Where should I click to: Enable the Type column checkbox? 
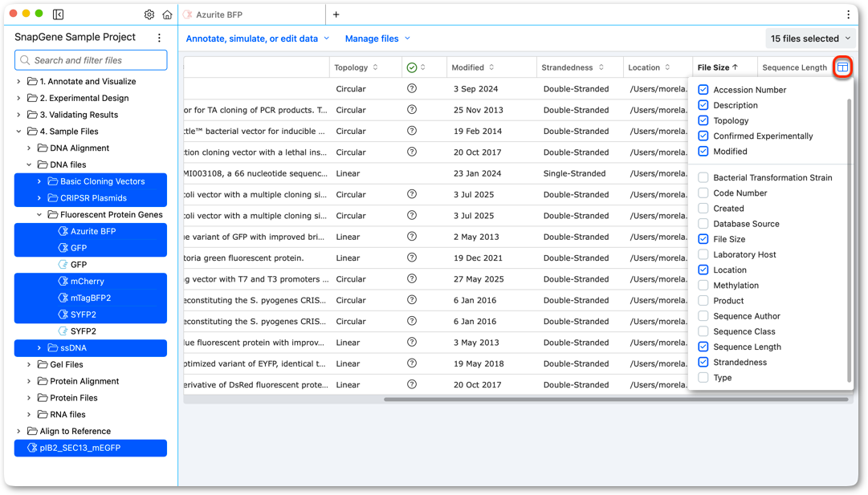[x=703, y=378]
